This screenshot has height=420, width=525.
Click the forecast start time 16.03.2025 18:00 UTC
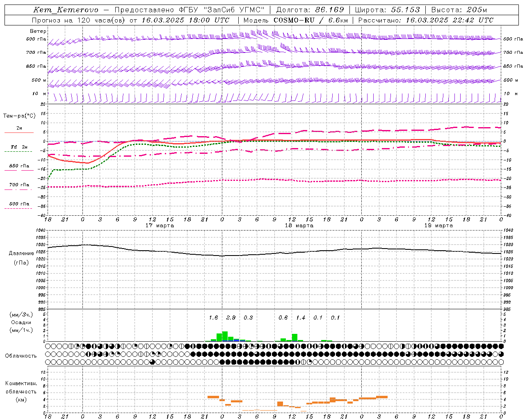185,20
